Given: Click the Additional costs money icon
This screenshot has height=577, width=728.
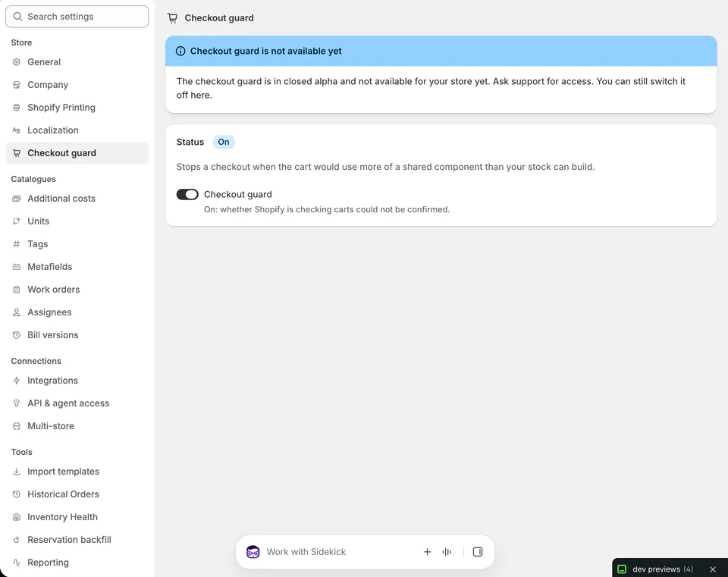Looking at the screenshot, I should (x=17, y=198).
